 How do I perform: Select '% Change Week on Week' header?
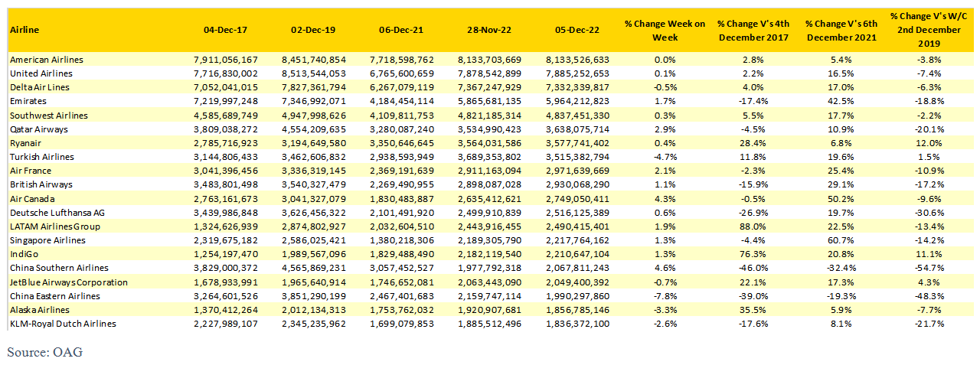(665, 30)
